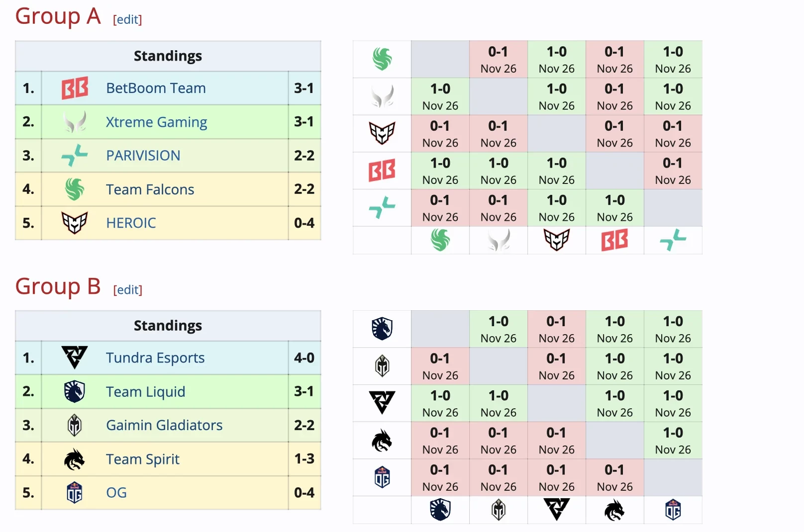Edit the Group A section
This screenshot has height=532, width=804.
tap(127, 19)
